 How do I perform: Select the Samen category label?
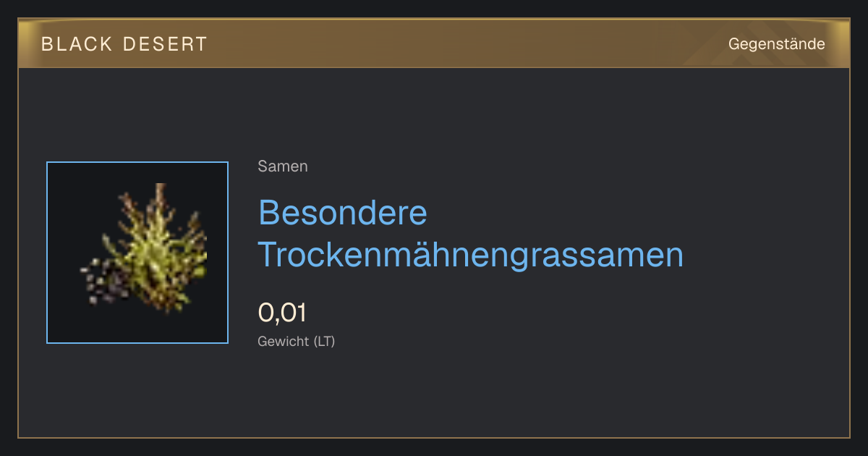tap(283, 166)
